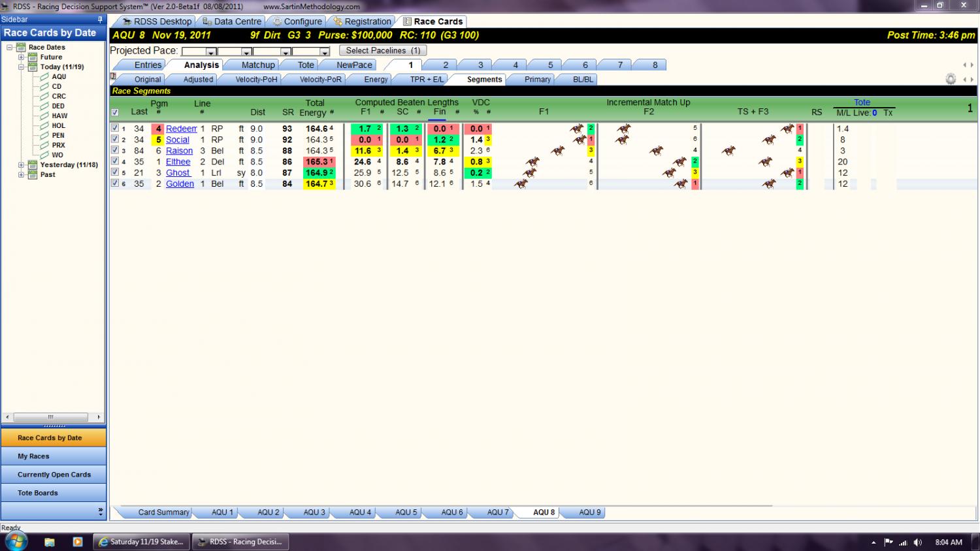Open the Redeem horse link
The image size is (980, 551).
click(x=181, y=129)
